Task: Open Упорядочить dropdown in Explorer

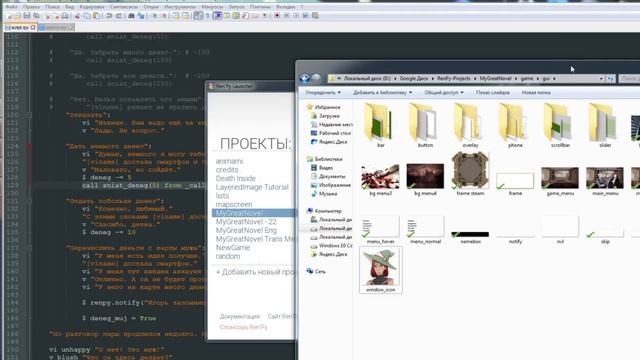Action: click(323, 93)
